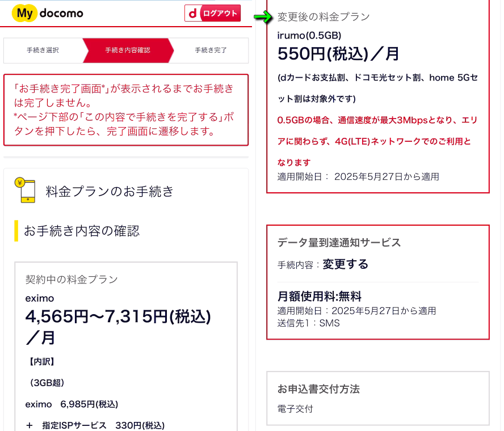
Task: Click the お手続き内容の確認 heading
Action: pos(82,231)
